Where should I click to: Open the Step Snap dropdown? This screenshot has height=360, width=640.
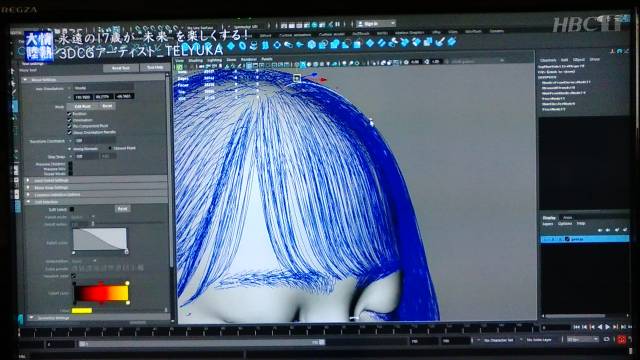coord(87,156)
